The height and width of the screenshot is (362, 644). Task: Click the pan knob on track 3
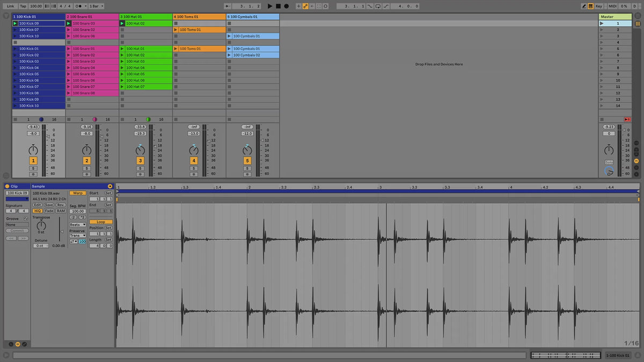140,149
